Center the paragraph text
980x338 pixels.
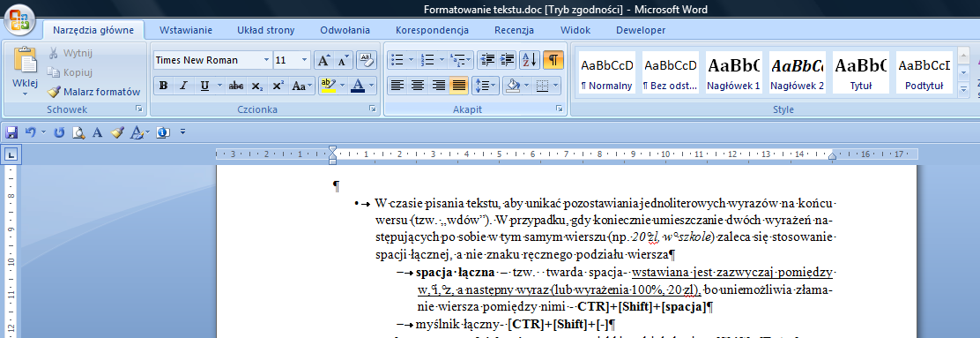[418, 86]
